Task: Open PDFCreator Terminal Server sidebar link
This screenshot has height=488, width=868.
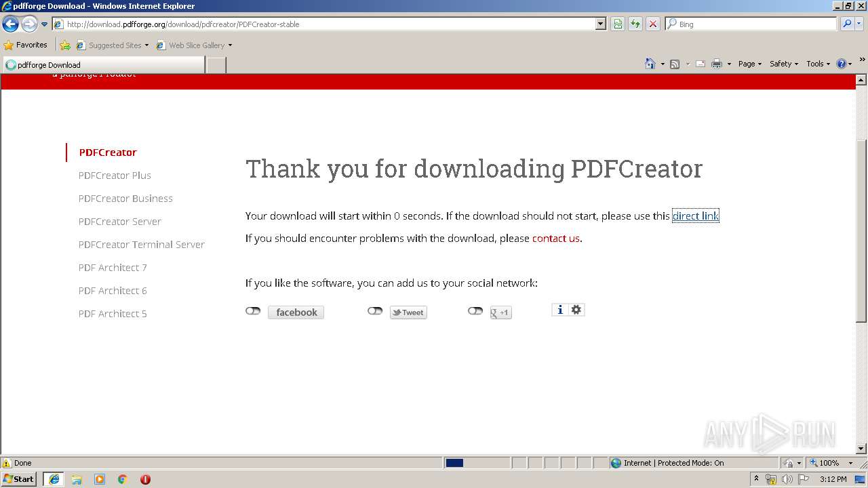Action: click(141, 245)
